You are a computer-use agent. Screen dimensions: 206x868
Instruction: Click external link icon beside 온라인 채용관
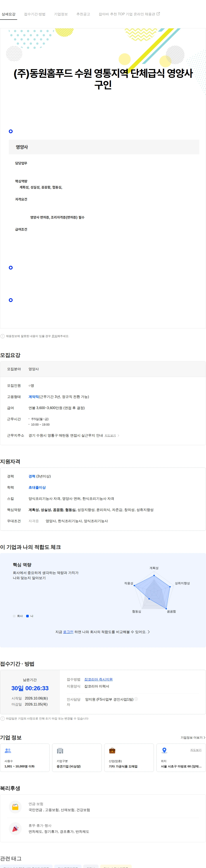click(158, 14)
